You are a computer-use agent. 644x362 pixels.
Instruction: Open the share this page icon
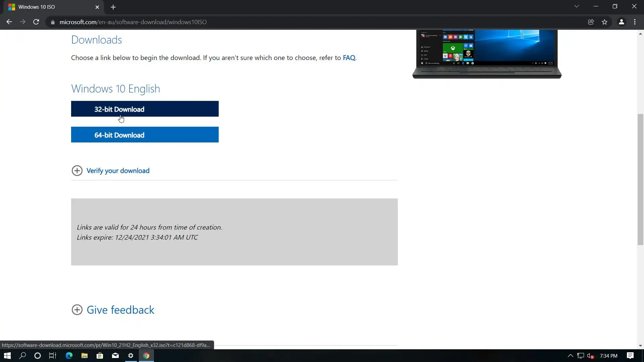[x=591, y=22]
